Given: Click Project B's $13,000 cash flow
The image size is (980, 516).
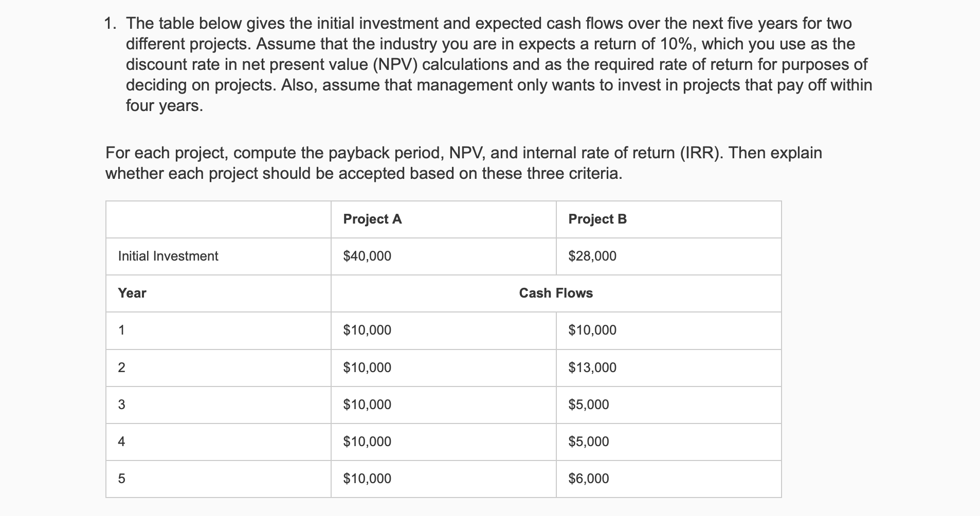Looking at the screenshot, I should click(x=592, y=367).
